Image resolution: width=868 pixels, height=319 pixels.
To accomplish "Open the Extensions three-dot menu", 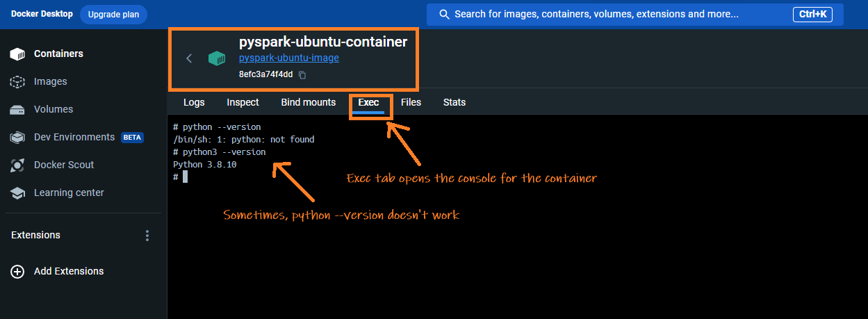I will tap(147, 236).
